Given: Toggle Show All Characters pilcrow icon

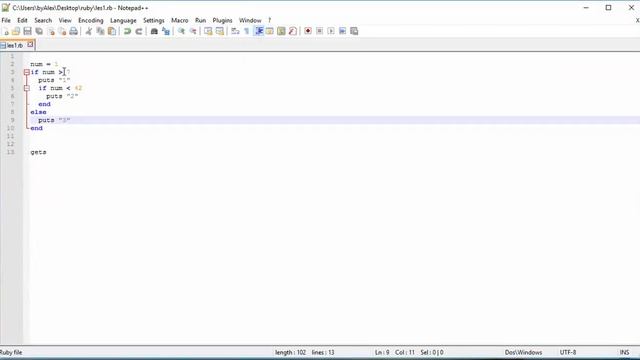Looking at the screenshot, I should (247, 31).
